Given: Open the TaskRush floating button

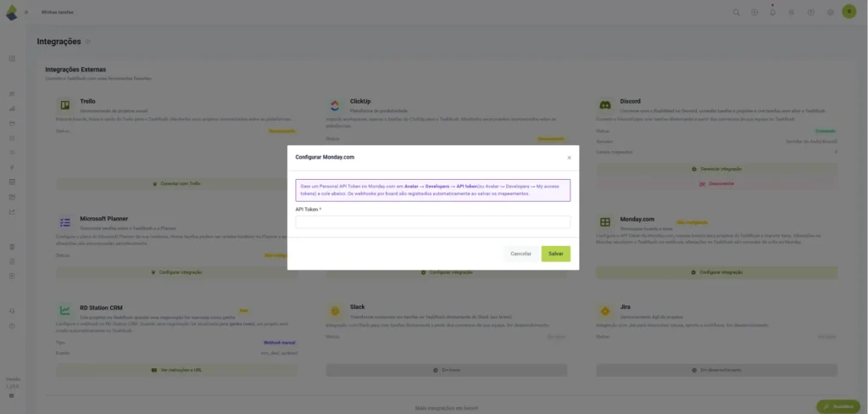Looking at the screenshot, I should (x=838, y=406).
